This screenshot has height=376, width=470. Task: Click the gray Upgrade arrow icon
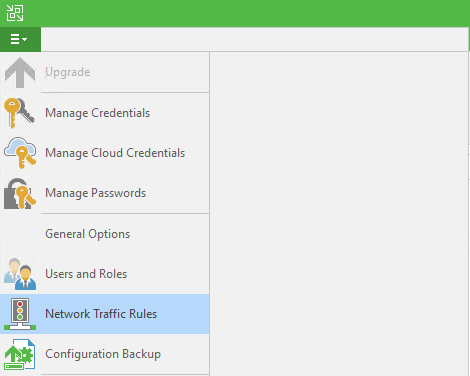click(20, 73)
